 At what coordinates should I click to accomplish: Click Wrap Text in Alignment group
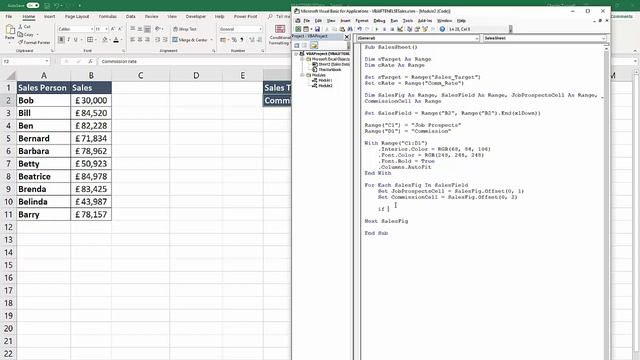click(x=184, y=29)
